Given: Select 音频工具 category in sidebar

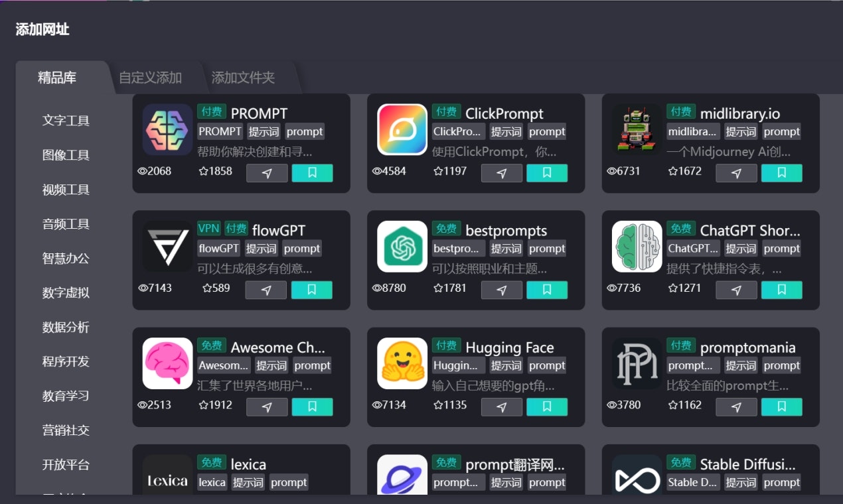Looking at the screenshot, I should [66, 224].
